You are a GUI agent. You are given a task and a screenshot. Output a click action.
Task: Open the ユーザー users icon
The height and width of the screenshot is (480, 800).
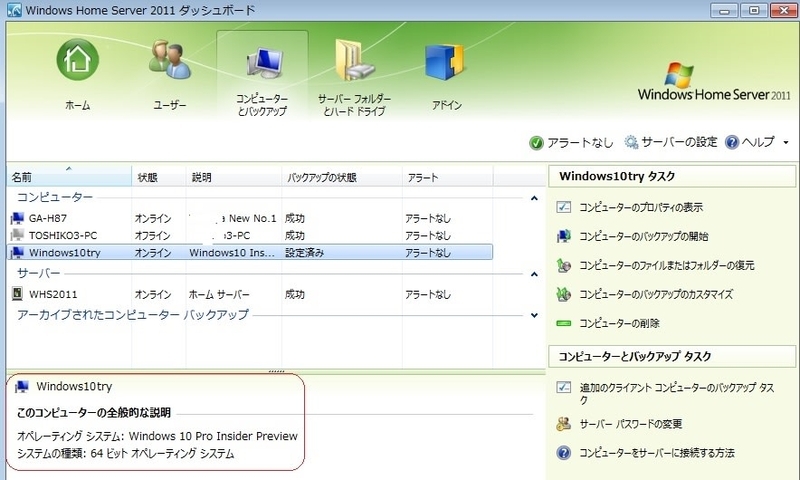click(x=170, y=60)
